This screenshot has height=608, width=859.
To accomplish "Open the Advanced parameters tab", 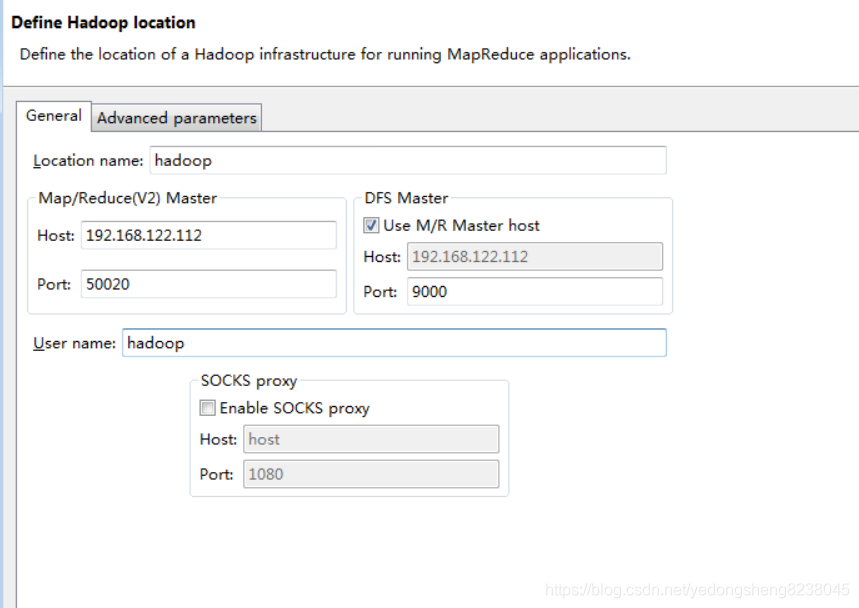I will tap(176, 118).
